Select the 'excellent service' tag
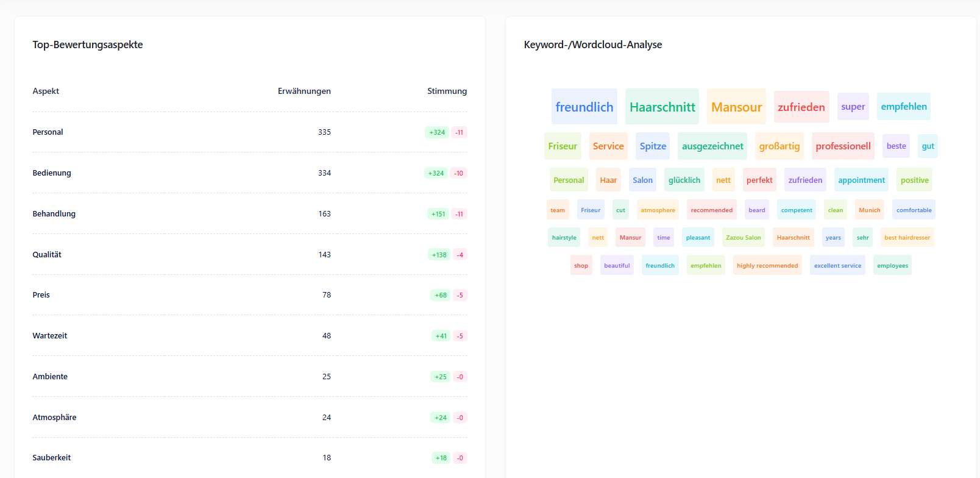980x478 pixels. tap(837, 266)
